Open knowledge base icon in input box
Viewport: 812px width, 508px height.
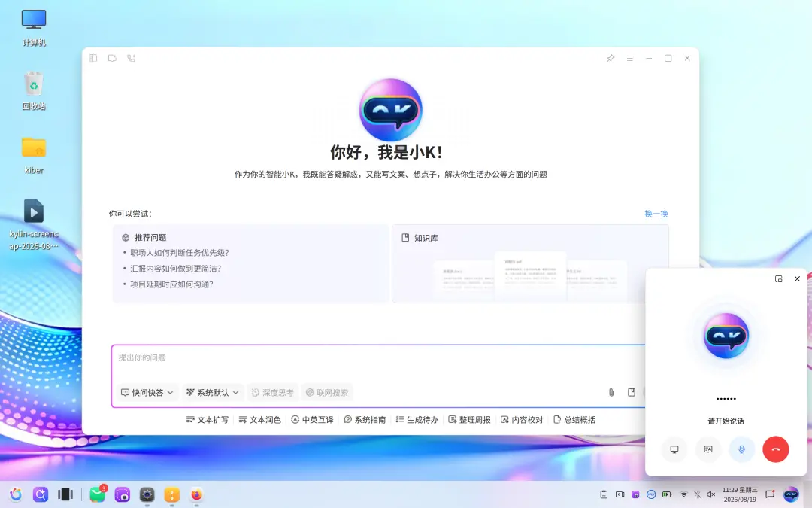tap(632, 392)
